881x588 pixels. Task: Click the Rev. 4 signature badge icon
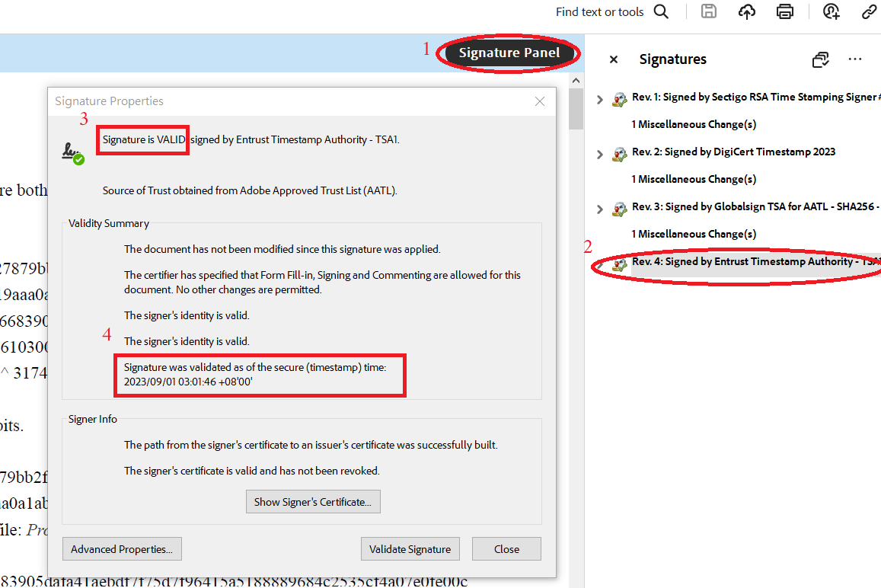(x=619, y=264)
